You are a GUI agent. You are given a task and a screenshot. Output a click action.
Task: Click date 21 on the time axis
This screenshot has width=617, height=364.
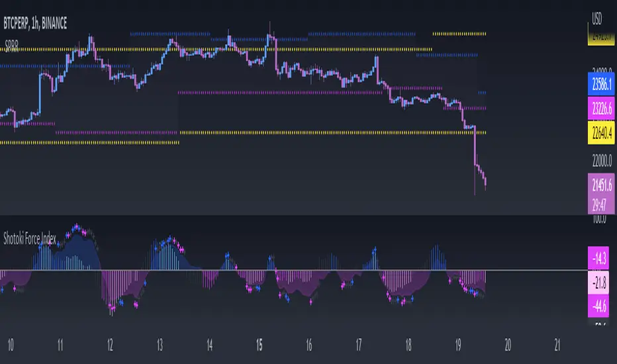(557, 345)
